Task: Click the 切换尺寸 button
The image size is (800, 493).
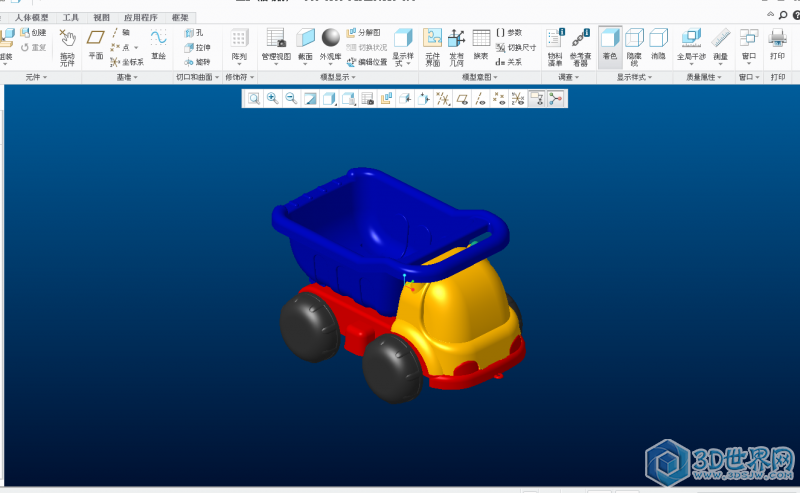Action: click(516, 47)
